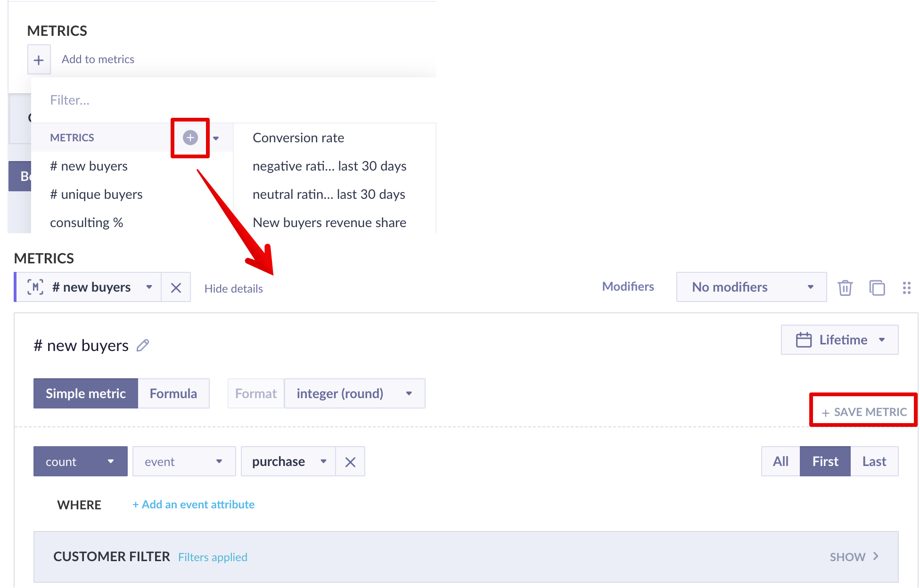Click the SAVE METRIC button
This screenshot has height=588, width=920.
pyautogui.click(x=864, y=412)
